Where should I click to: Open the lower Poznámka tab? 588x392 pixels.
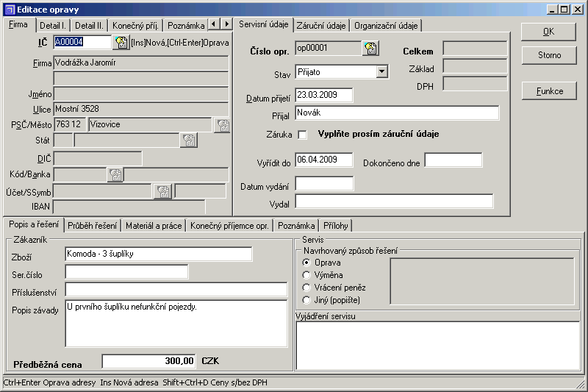[x=296, y=226]
